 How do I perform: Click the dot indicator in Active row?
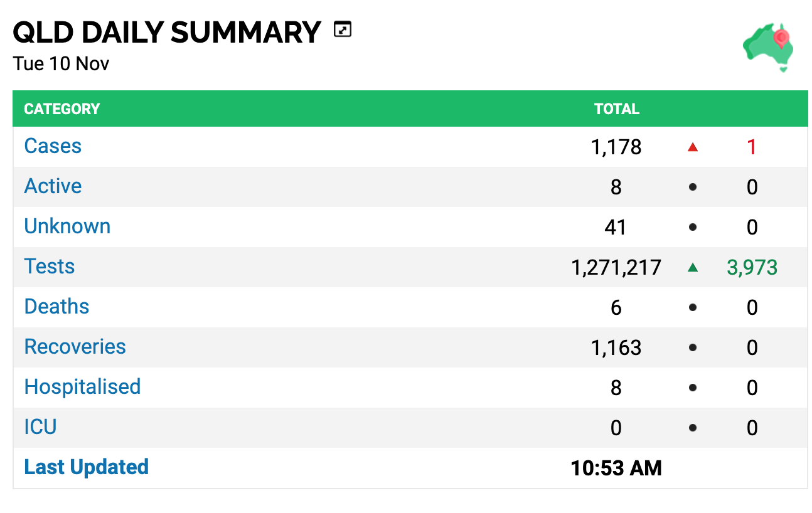click(692, 188)
